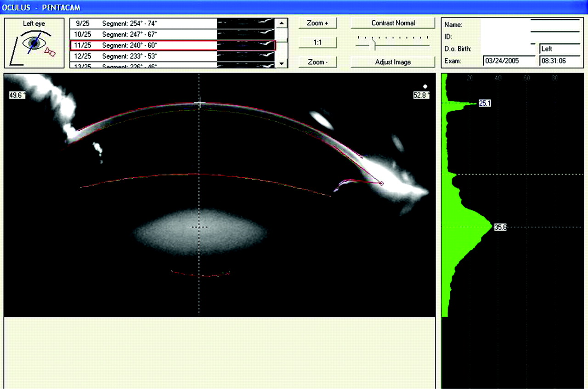Click the 25.1 densitometry peak label
The width and height of the screenshot is (588, 389).
click(485, 104)
